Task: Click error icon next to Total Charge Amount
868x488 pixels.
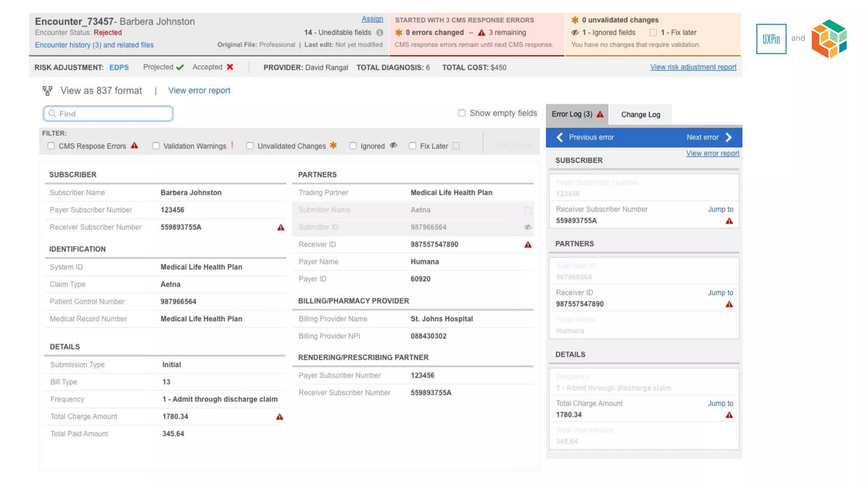Action: coord(280,417)
